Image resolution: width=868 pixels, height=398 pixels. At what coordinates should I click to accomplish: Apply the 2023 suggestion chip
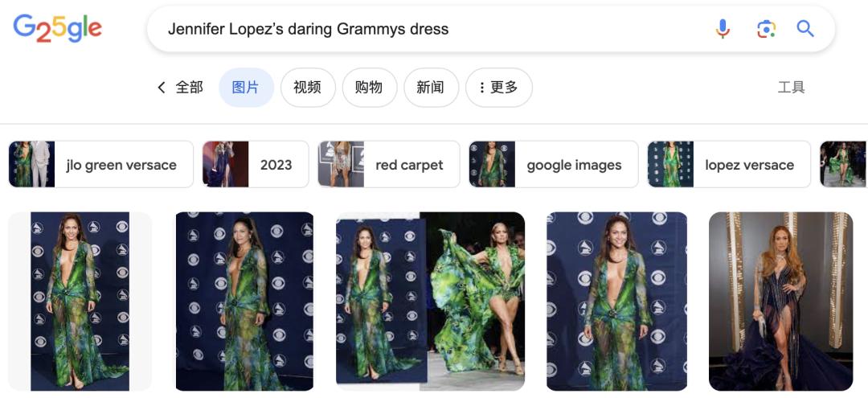(256, 165)
